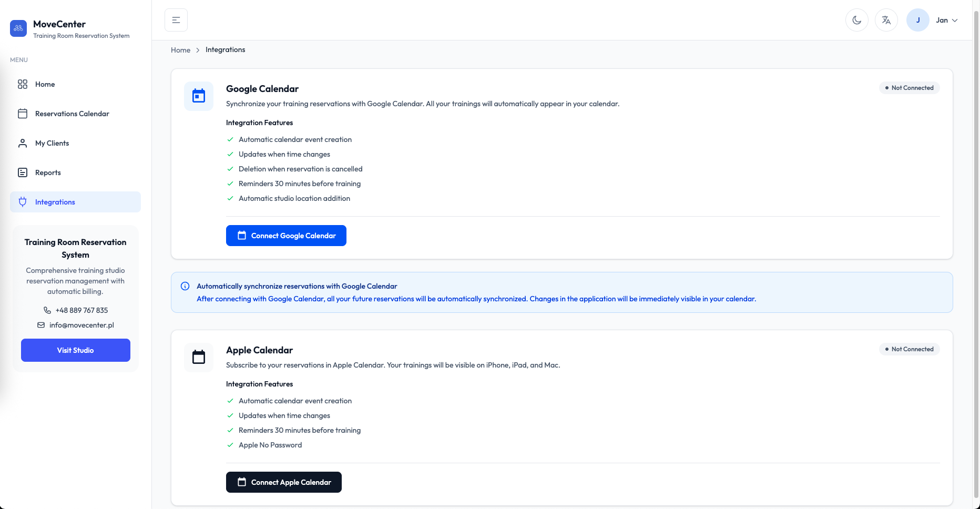Viewport: 980px width, 509px height.
Task: Select Integrations in the sidebar menu
Action: (75, 202)
